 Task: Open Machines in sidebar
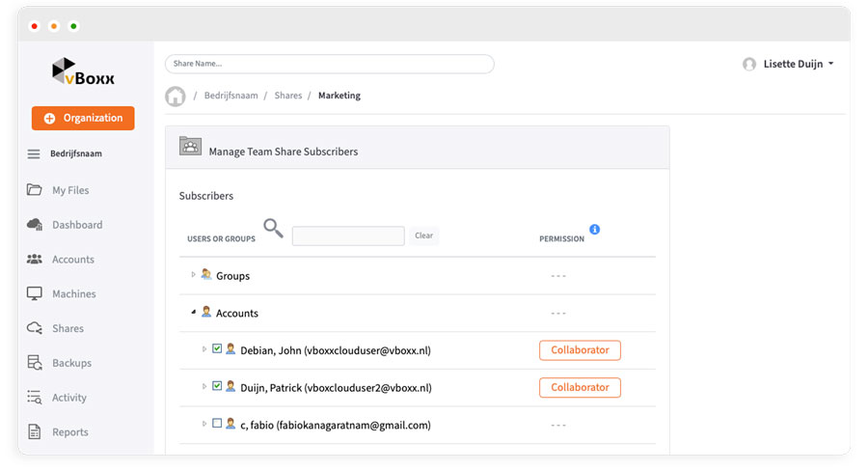(73, 293)
